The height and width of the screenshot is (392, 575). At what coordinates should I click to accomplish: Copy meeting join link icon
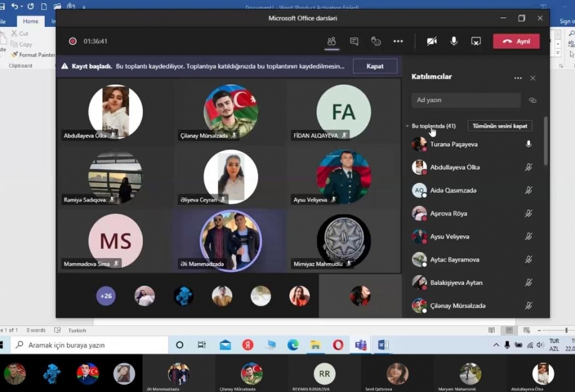point(533,100)
